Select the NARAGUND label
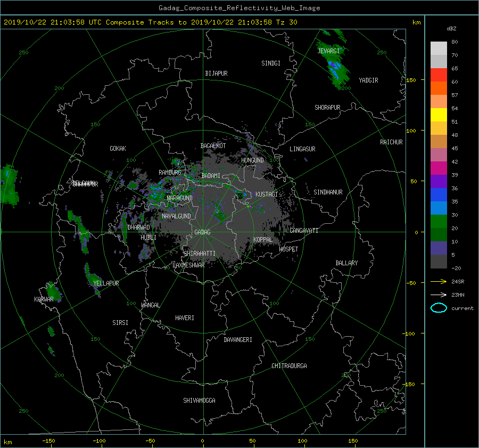Image resolution: width=479 pixels, height=448 pixels. 180,198
